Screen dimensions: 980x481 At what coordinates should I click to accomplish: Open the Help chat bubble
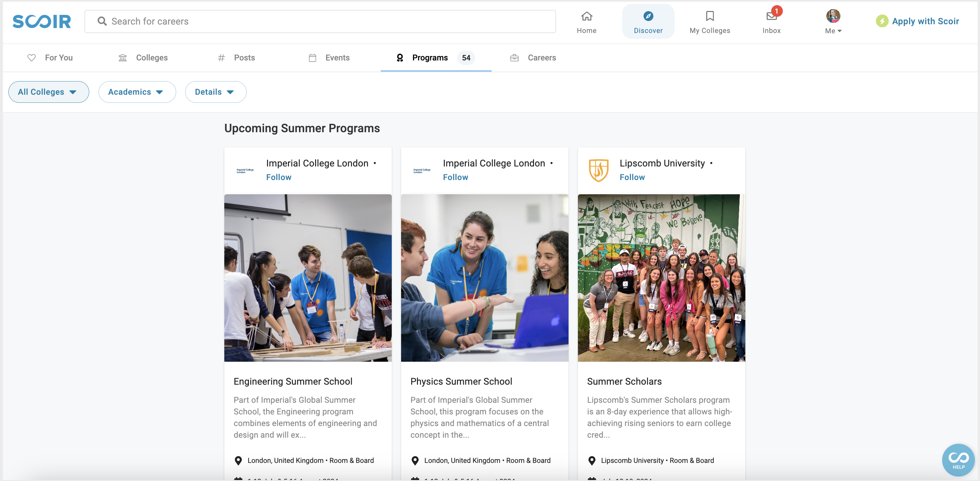(958, 460)
